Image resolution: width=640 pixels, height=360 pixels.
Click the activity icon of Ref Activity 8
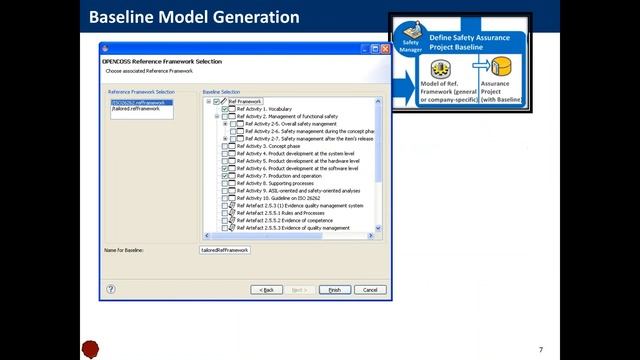[232, 183]
